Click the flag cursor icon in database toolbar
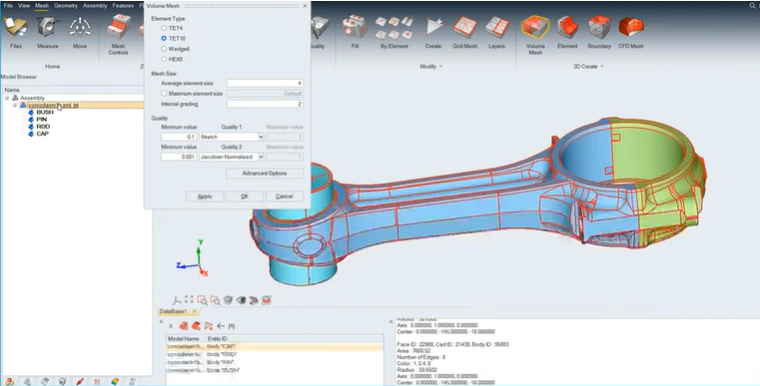The image size is (760, 386). pyautogui.click(x=208, y=326)
